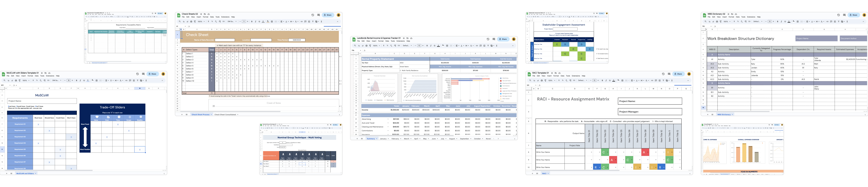
Task: Open Property Type dropdown in Landlords Rental Tracker
Action: click(429, 70)
